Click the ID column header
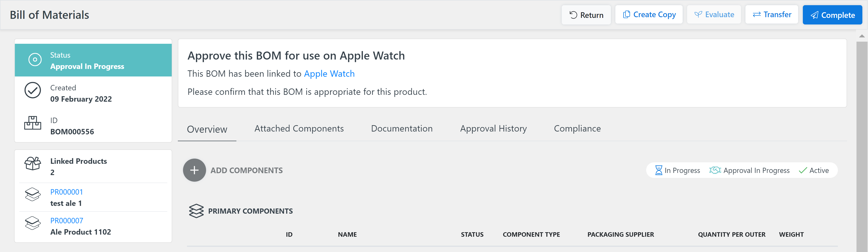 289,235
